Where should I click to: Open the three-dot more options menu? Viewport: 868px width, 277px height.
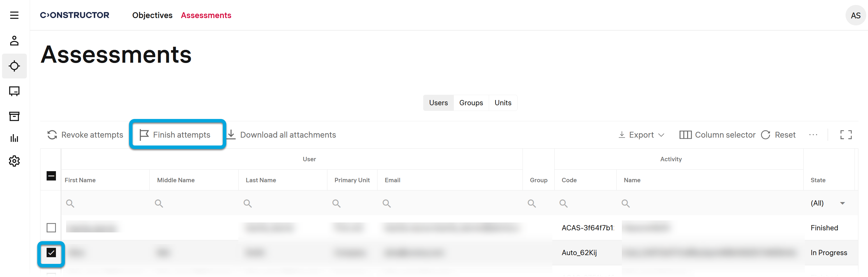(x=813, y=135)
